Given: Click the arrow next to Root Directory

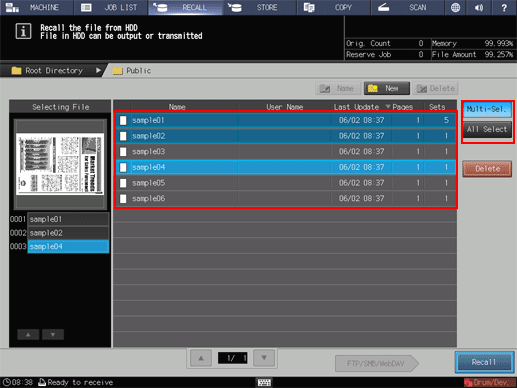Looking at the screenshot, I should [98, 70].
